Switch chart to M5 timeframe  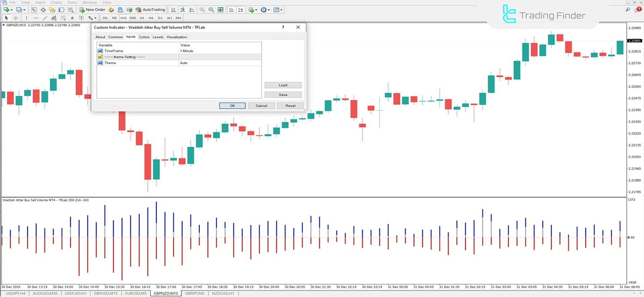pyautogui.click(x=114, y=18)
